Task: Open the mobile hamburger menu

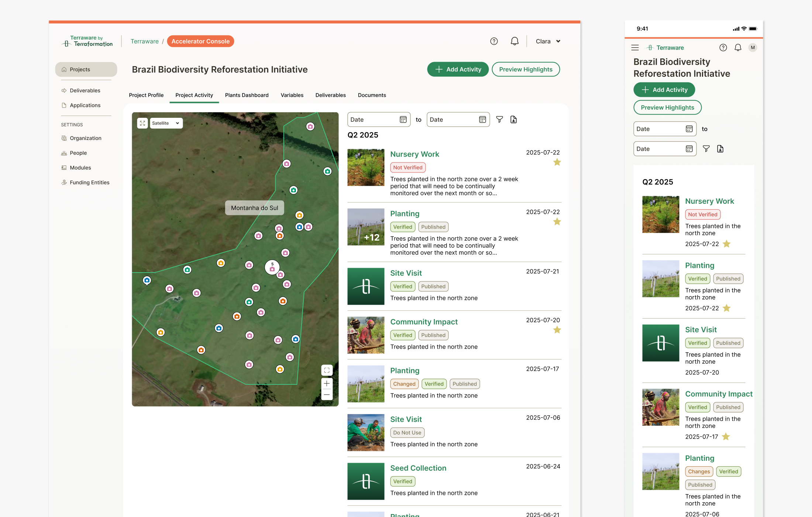Action: [x=635, y=48]
